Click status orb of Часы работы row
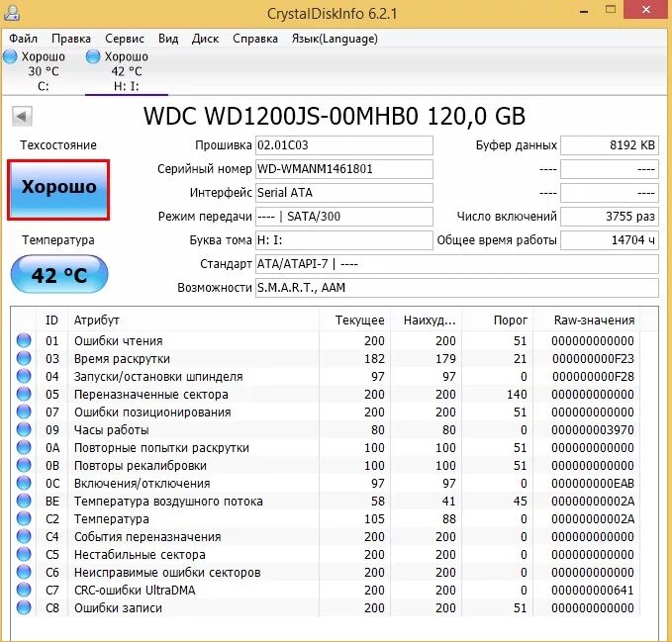672x642 pixels. [x=24, y=429]
